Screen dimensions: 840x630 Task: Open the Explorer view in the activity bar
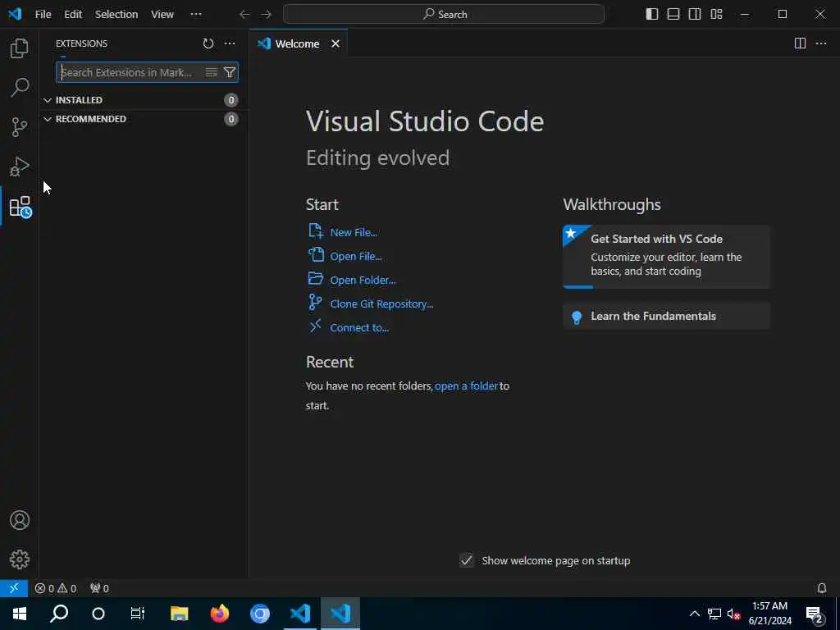[20, 48]
